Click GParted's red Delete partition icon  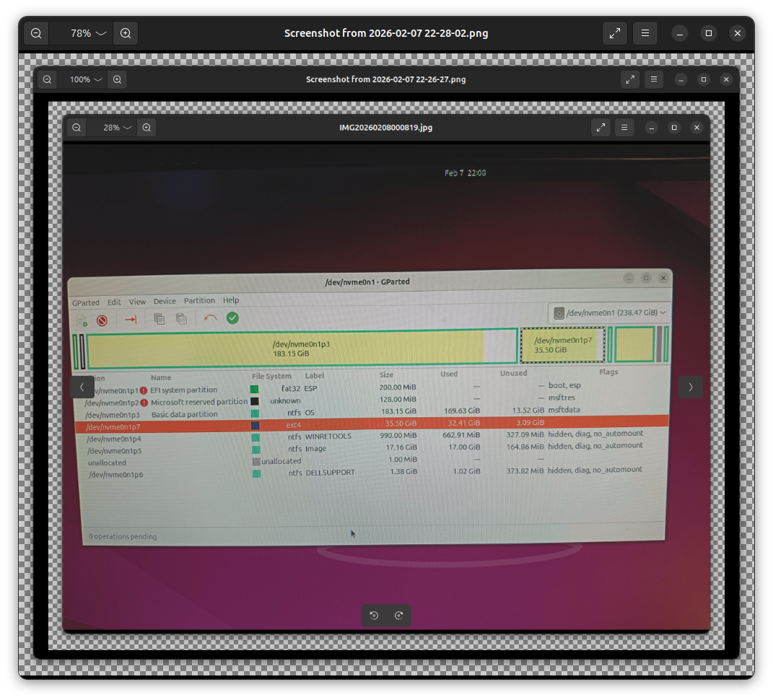(102, 320)
